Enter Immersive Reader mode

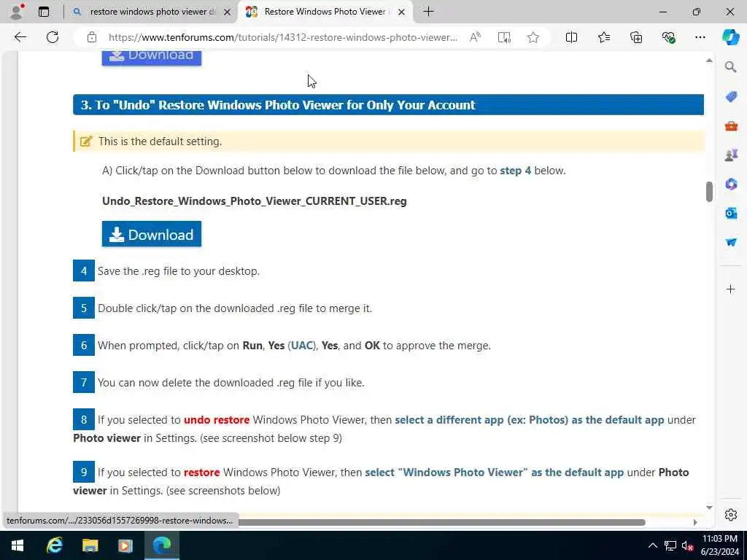504,37
